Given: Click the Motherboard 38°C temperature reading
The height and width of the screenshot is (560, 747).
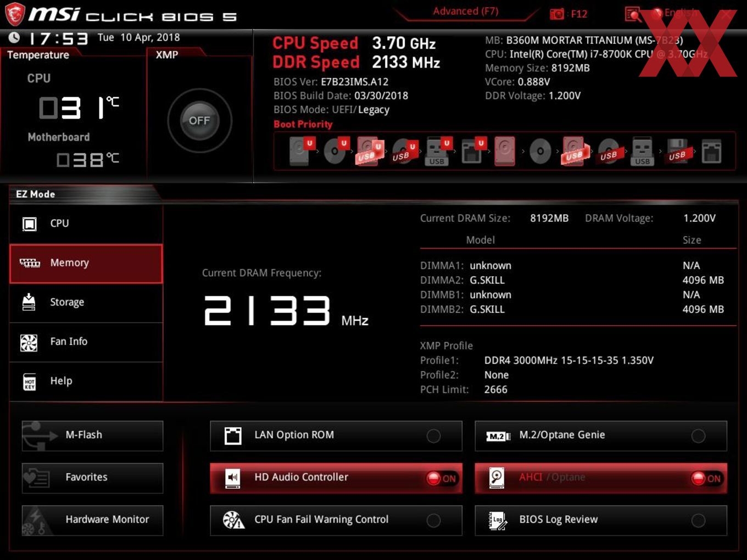Looking at the screenshot, I should tap(88, 160).
